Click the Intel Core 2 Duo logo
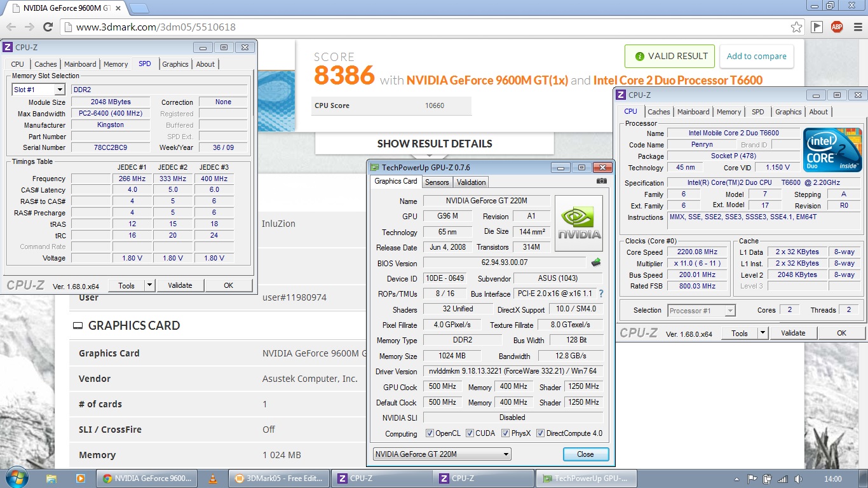Image resolution: width=868 pixels, height=488 pixels. click(x=832, y=149)
